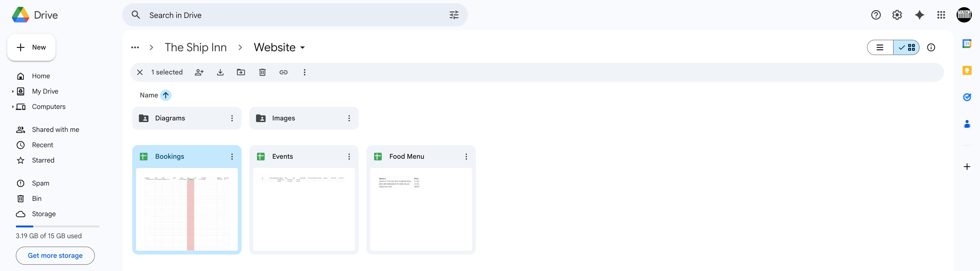Viewport: 980px width, 271px height.
Task: Select the Bookings spreadsheet thumbnail
Action: (187, 209)
